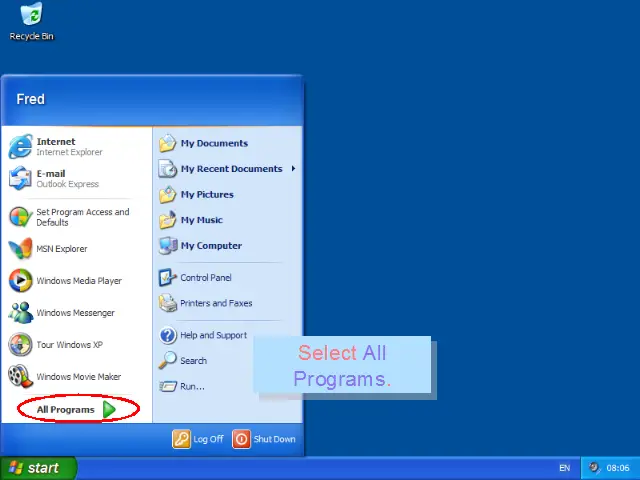The width and height of the screenshot is (640, 480).
Task: Launch Windows Media Player menu entry
Action: 79,281
